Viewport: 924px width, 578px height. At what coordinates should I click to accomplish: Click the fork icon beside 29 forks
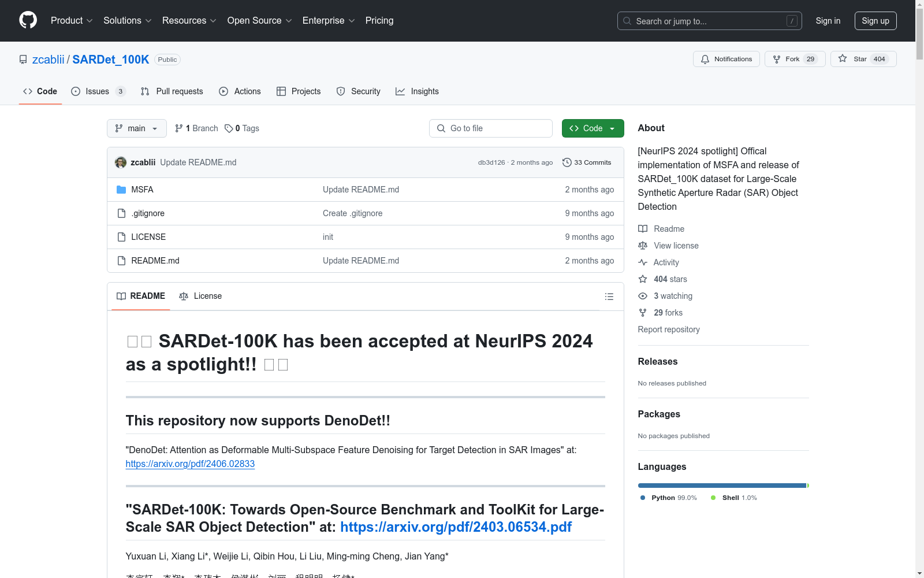pyautogui.click(x=643, y=313)
